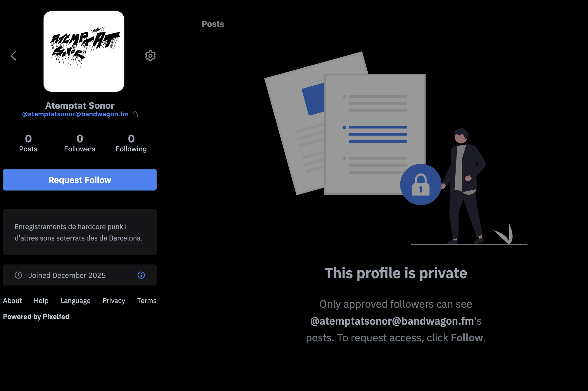Screen dimensions: 588x391
Task: Click the Powered by Pixelfed link
Action: click(x=36, y=316)
